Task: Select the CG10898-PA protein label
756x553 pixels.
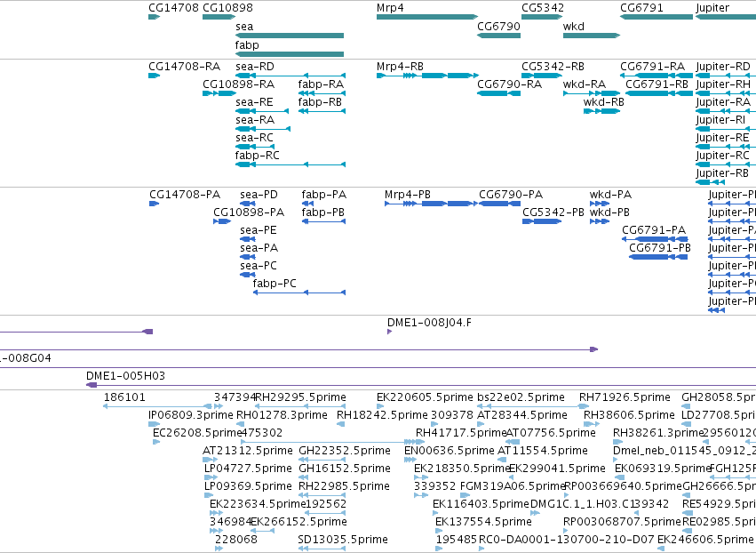Action: pos(249,212)
